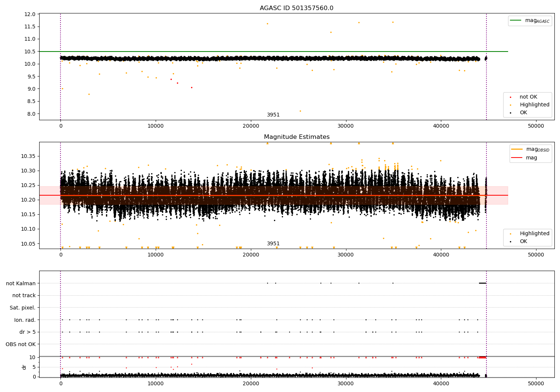The image size is (560, 392).
Task: Click 'Highlighted' legend entry in middle plot
Action: [534, 234]
